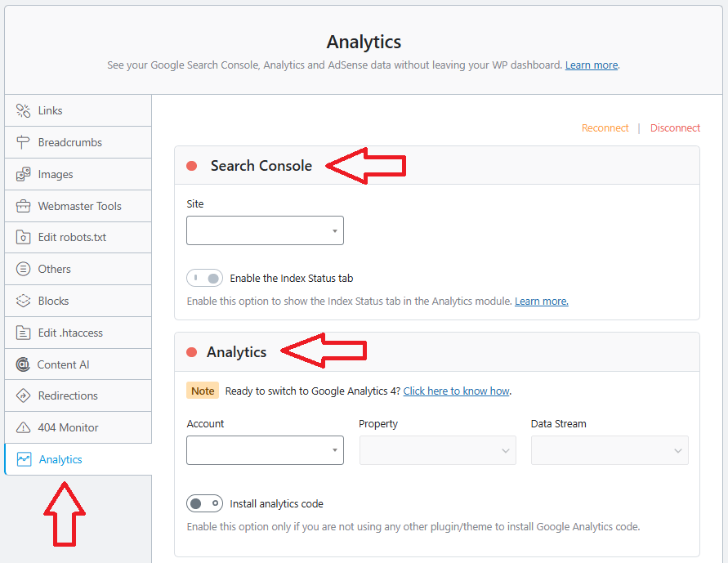This screenshot has height=563, width=728.
Task: Click the 404 Monitor warning icon
Action: [23, 427]
